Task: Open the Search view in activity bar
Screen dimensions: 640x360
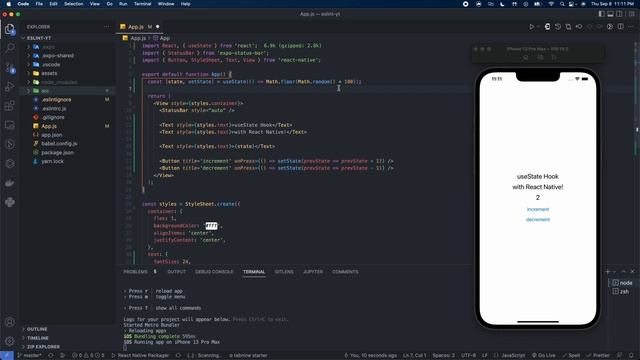Action: (x=9, y=48)
